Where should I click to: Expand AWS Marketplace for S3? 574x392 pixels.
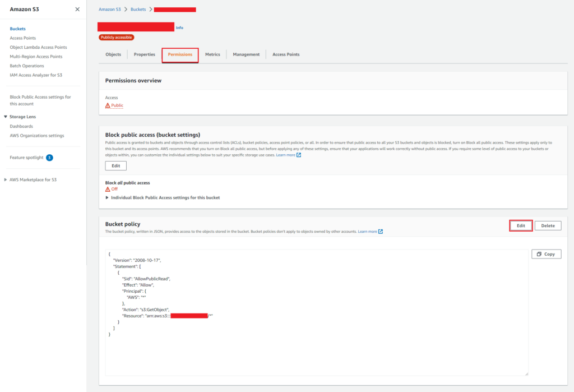coord(6,179)
